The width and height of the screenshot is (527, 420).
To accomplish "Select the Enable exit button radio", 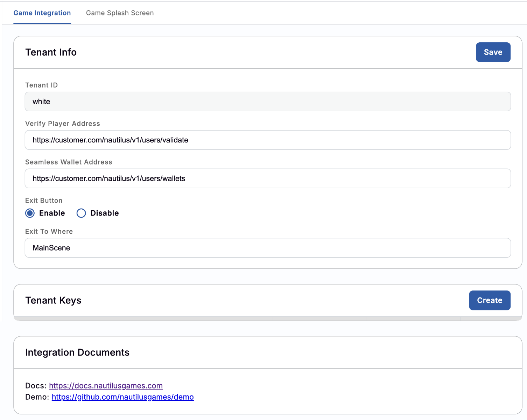I will (30, 213).
